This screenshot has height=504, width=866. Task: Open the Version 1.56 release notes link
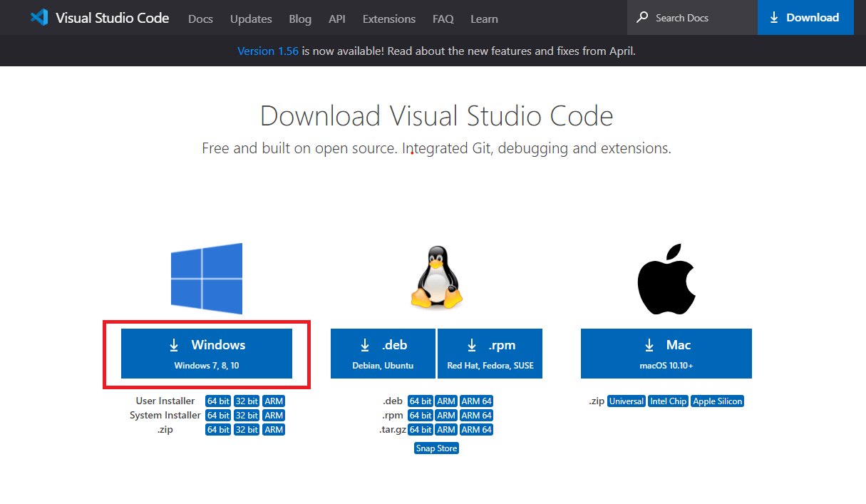[x=268, y=51]
